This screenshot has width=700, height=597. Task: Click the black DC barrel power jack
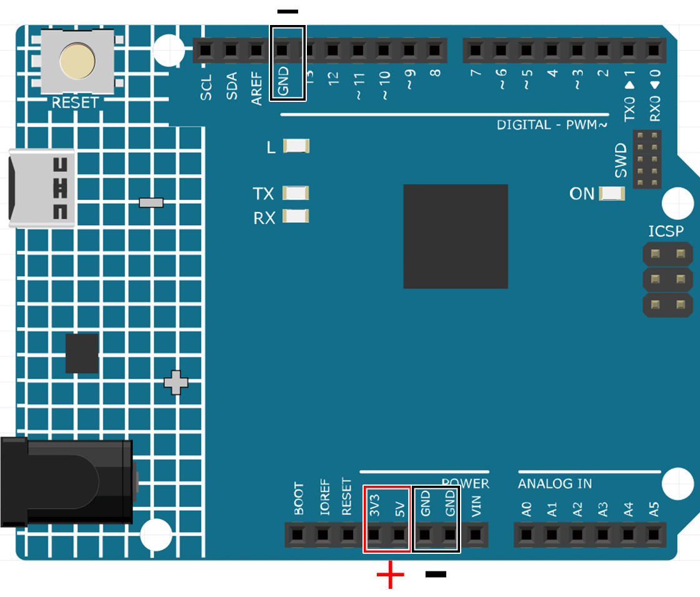coord(68,481)
